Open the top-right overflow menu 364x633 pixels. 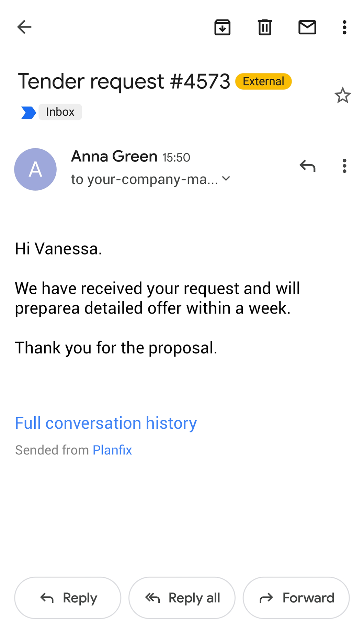click(x=344, y=27)
